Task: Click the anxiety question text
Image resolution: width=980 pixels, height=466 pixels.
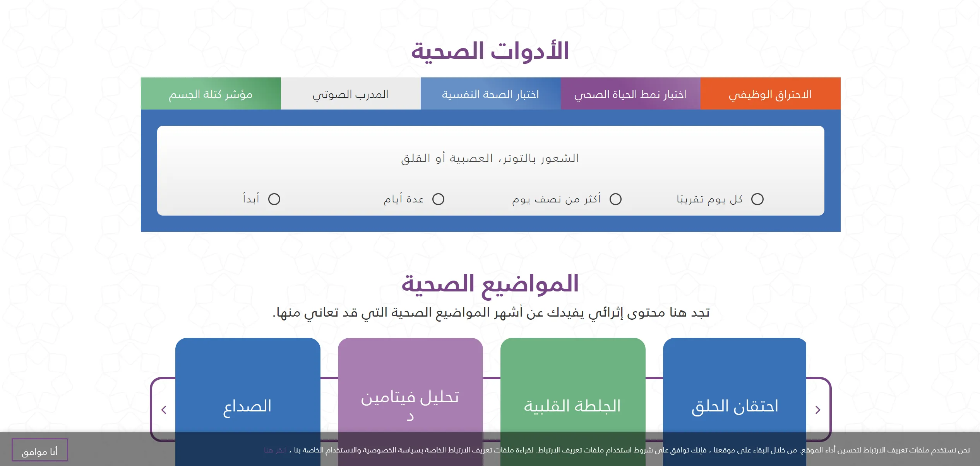Action: (x=490, y=158)
